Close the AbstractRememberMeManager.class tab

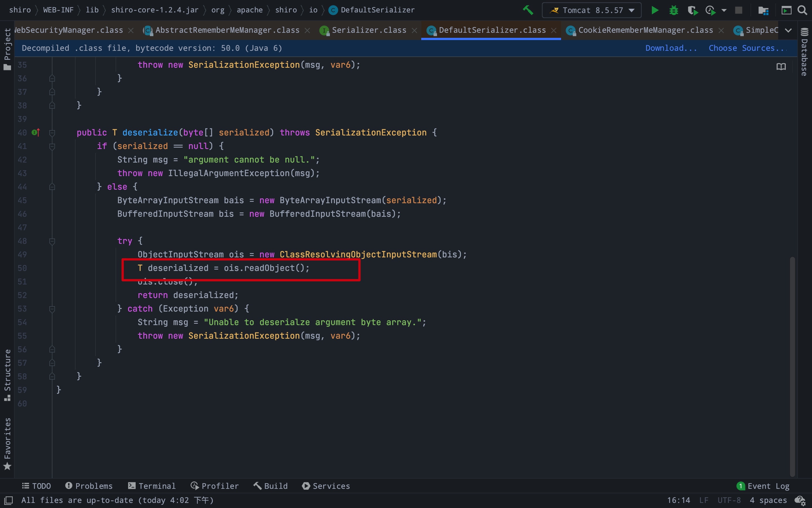click(307, 30)
